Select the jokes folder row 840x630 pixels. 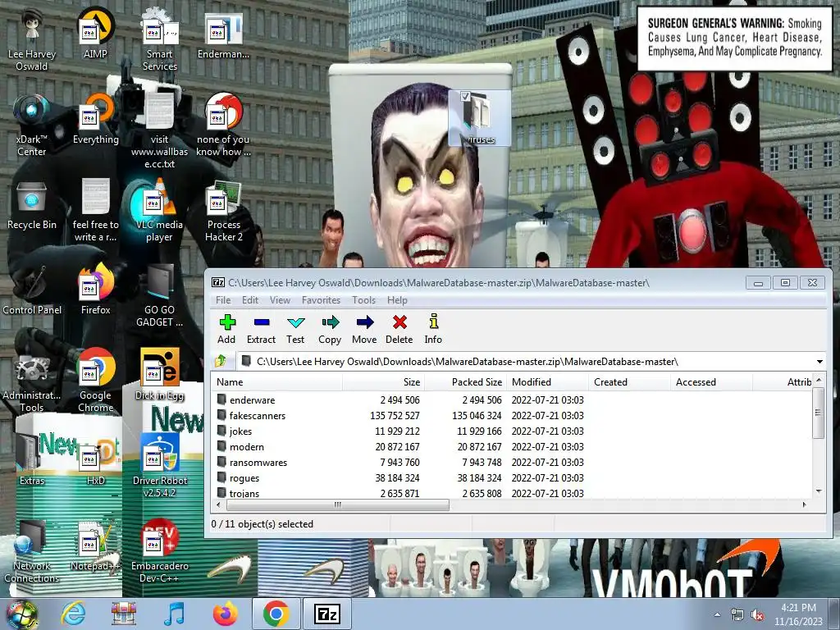click(513, 431)
